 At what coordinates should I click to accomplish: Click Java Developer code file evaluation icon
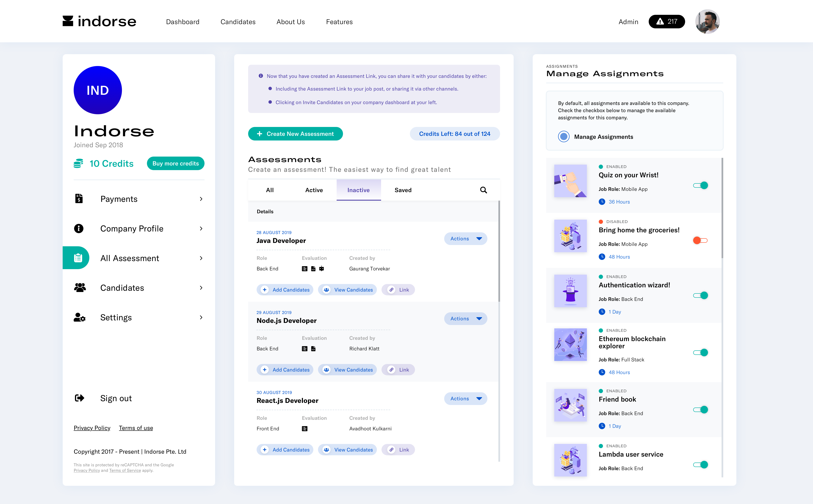click(x=313, y=269)
